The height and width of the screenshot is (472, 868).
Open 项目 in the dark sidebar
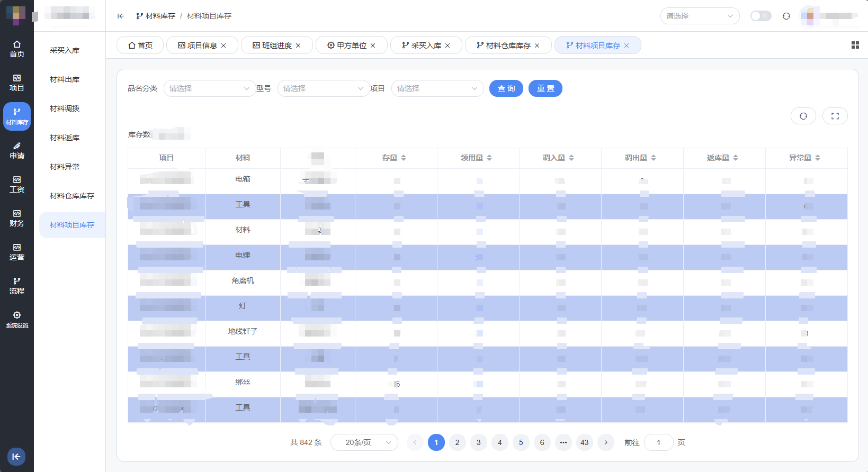17,83
